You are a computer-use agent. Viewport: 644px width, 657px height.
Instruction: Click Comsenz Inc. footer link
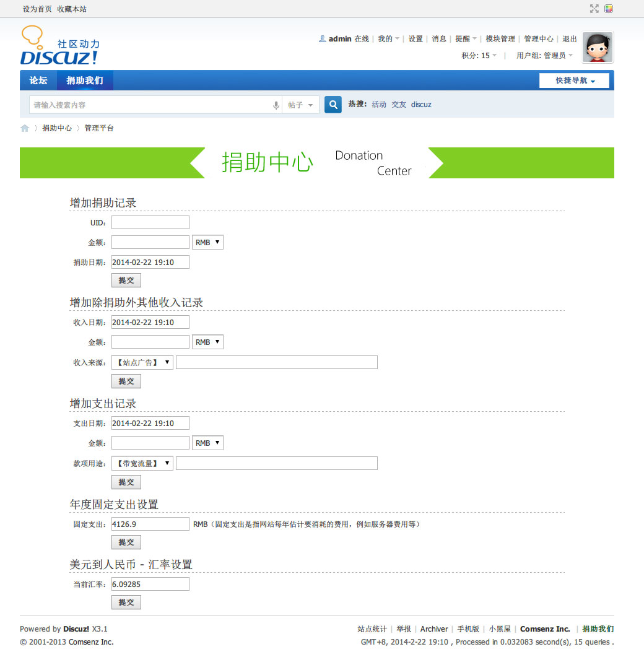pyautogui.click(x=545, y=629)
